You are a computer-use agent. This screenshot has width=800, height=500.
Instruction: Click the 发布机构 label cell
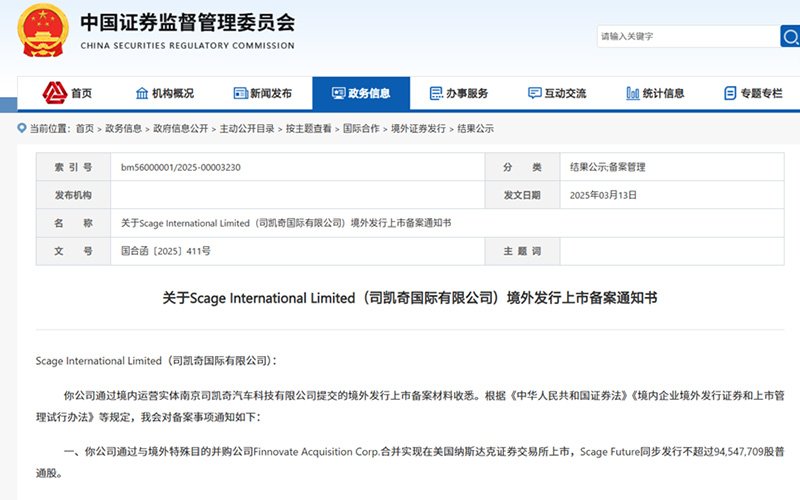[73, 195]
